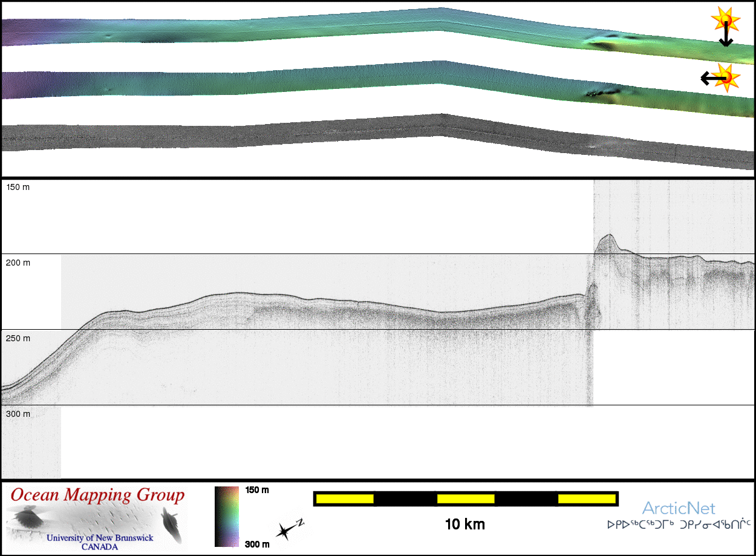Click the 10 km scale label

pos(464,524)
